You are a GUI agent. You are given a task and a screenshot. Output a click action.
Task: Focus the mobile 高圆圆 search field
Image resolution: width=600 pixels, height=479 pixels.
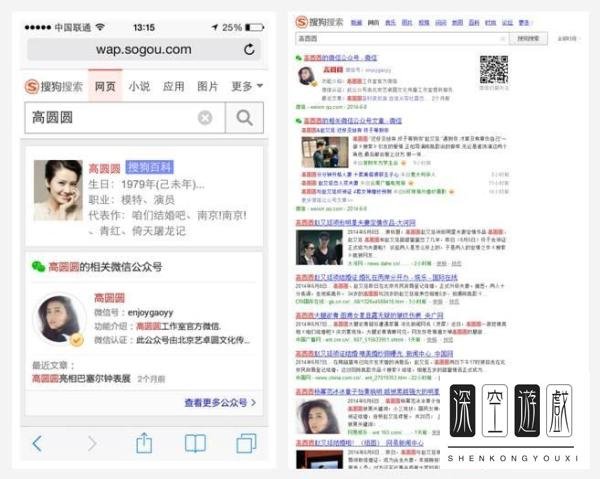click(125, 118)
